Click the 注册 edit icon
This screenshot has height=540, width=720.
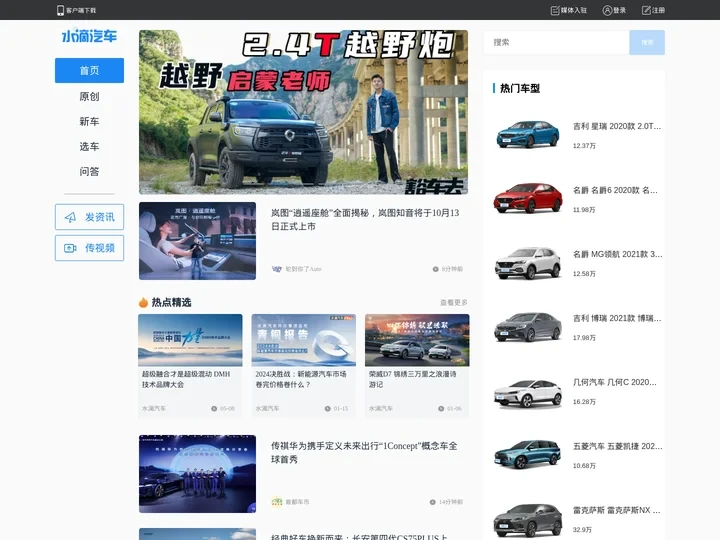pos(646,10)
